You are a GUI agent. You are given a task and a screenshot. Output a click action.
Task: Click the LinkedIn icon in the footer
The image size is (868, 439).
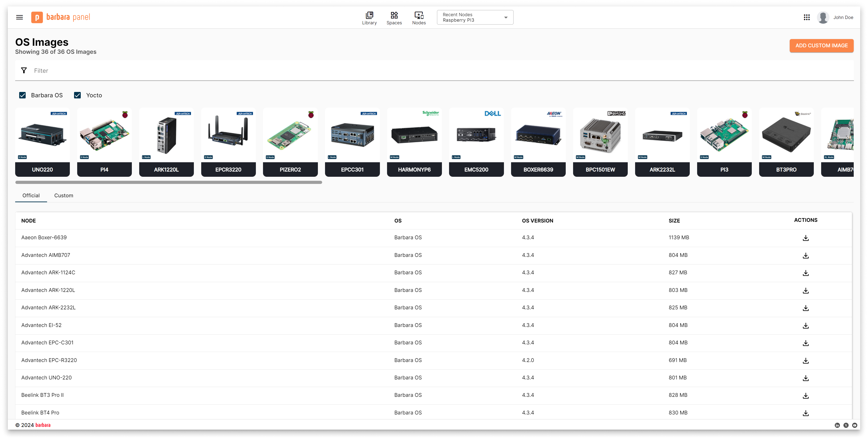(x=837, y=425)
